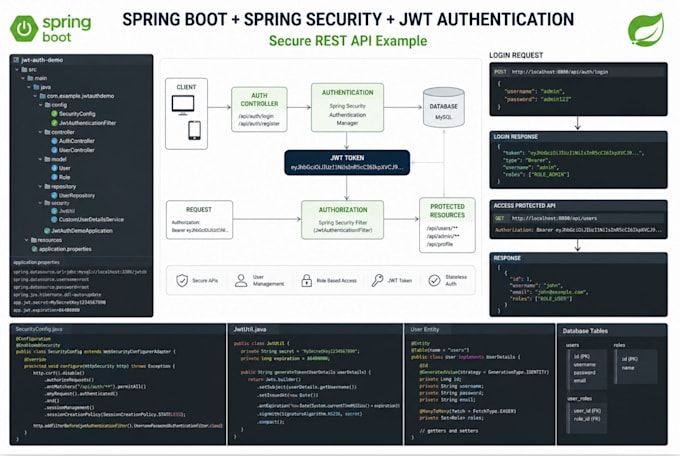Click the green class icon beside SecurityConfig

[54, 114]
